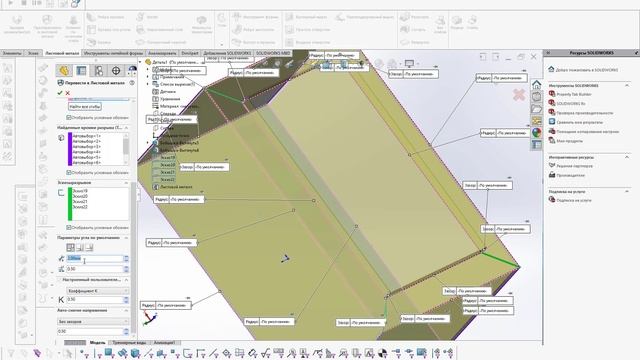Open File Explorer folder tab in task pane
Image resolution: width=640 pixels, height=360 pixels.
pyautogui.click(x=536, y=109)
